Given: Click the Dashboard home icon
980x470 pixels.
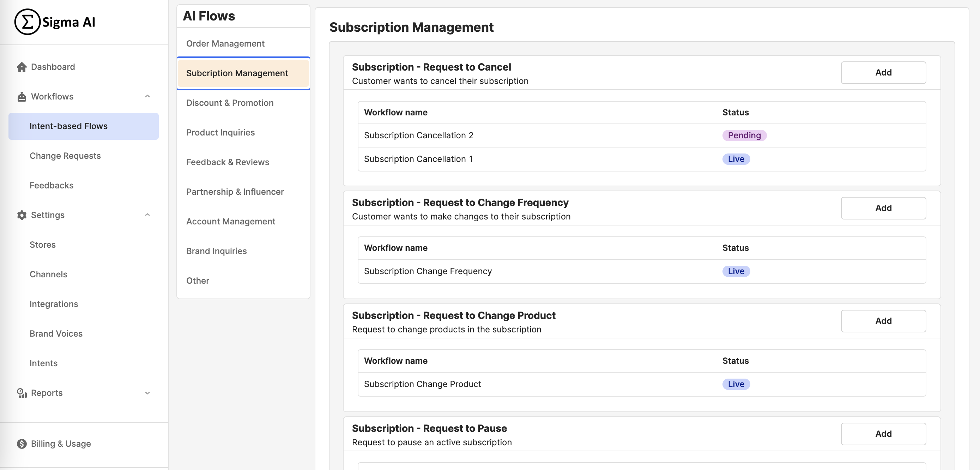Looking at the screenshot, I should click(22, 67).
